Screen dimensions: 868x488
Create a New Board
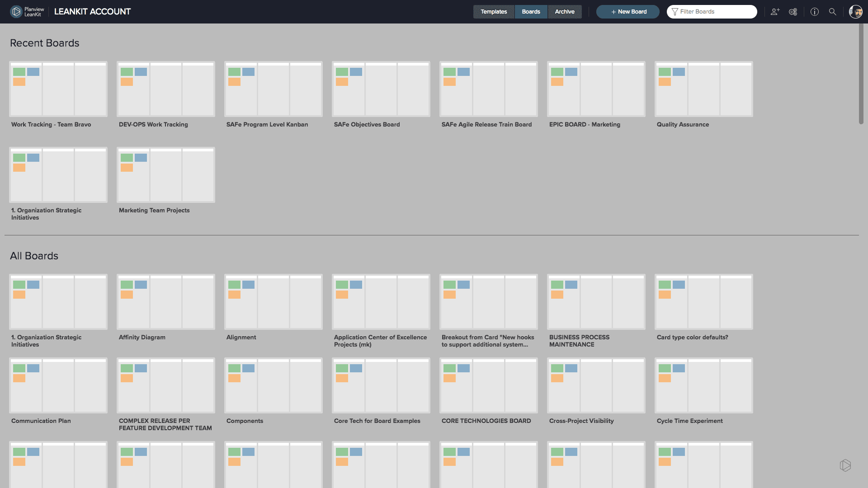(x=627, y=12)
